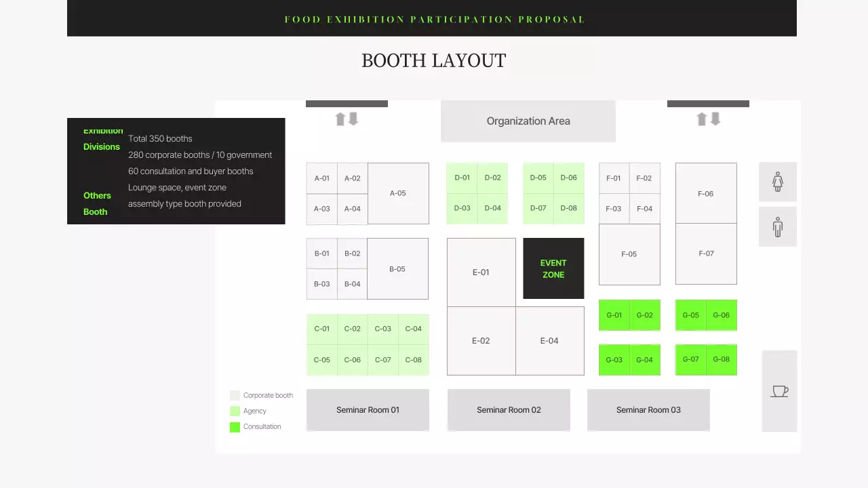Select corporate booth F-07
The width and height of the screenshot is (868, 488).
pyautogui.click(x=706, y=253)
